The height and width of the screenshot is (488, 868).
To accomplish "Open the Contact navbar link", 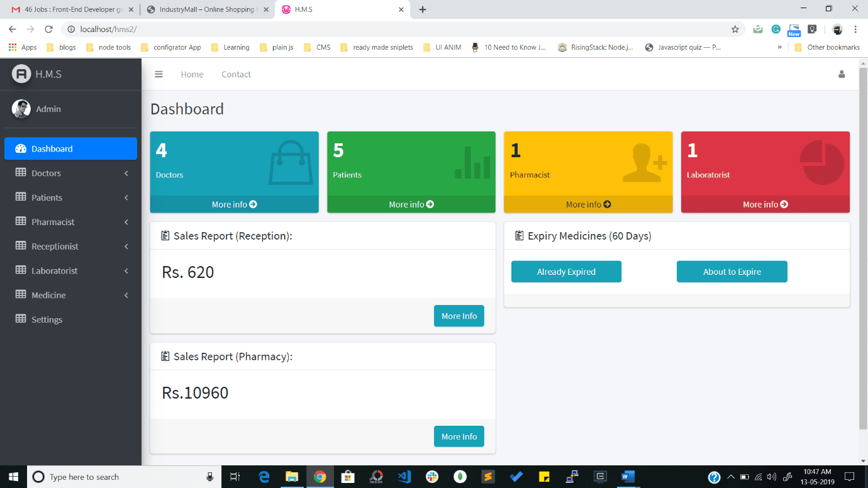I will pyautogui.click(x=236, y=74).
